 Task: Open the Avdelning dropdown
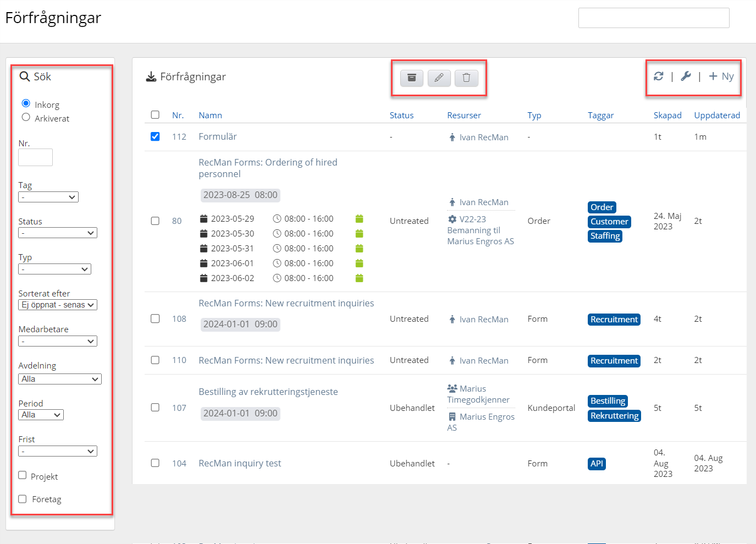60,379
